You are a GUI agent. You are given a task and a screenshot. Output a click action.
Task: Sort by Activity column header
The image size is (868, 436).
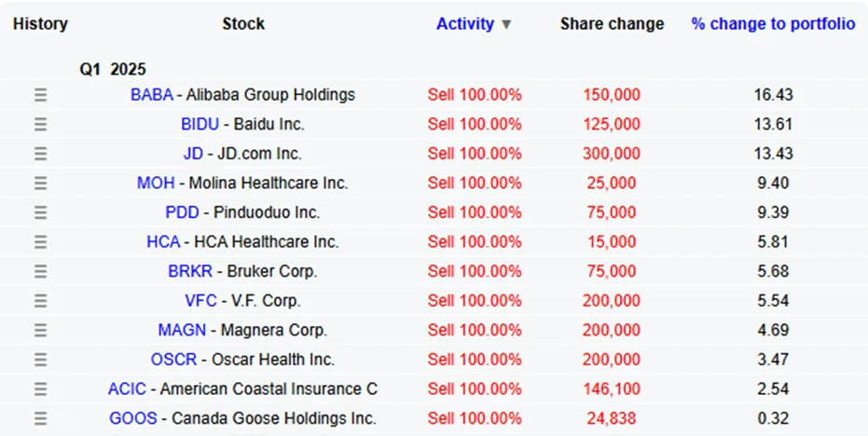click(465, 24)
